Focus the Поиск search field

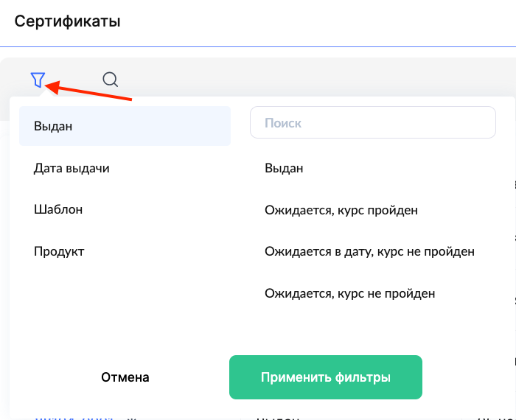[372, 123]
